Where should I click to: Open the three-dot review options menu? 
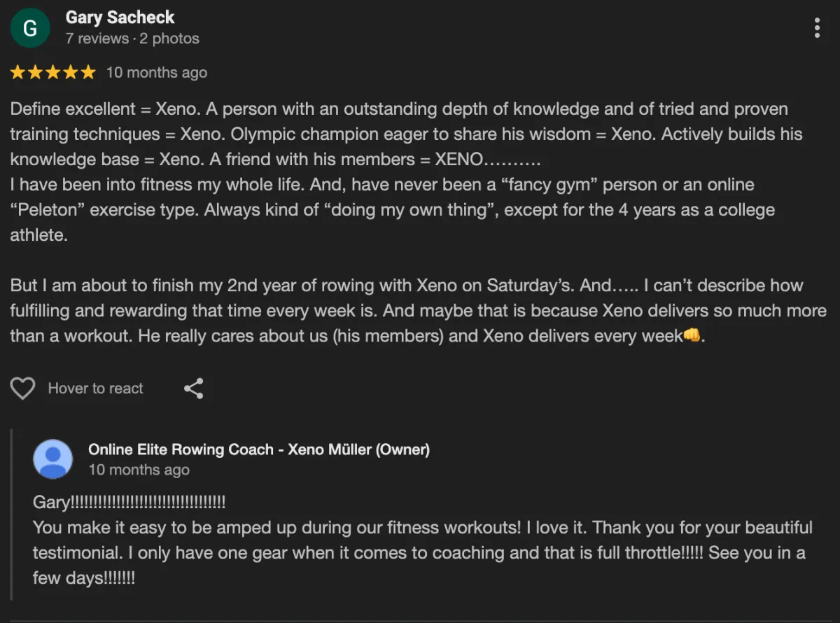tap(817, 28)
